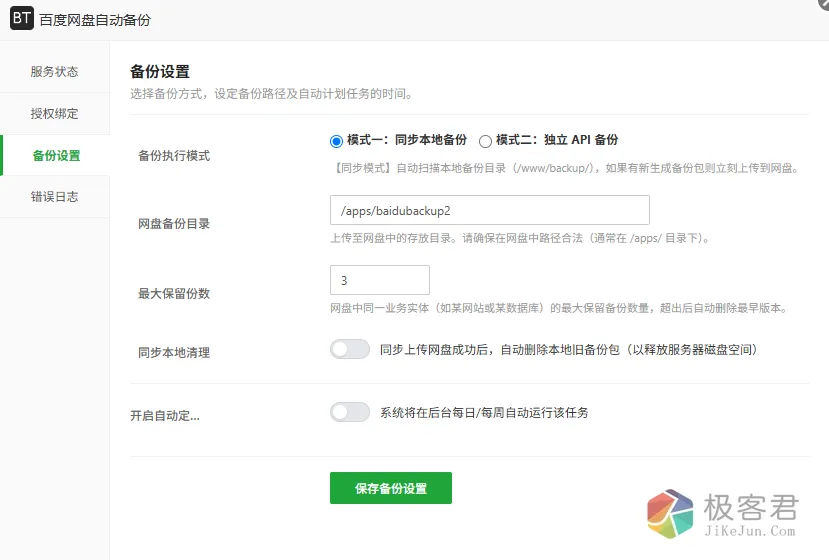Click the 最大保留份数 number field
Screen dimensions: 829x560
(380, 280)
